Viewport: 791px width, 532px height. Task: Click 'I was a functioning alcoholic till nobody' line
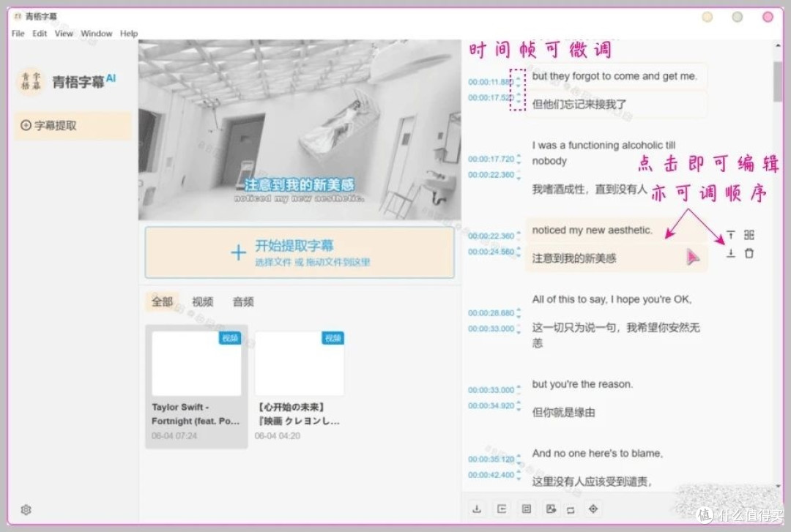(x=604, y=153)
